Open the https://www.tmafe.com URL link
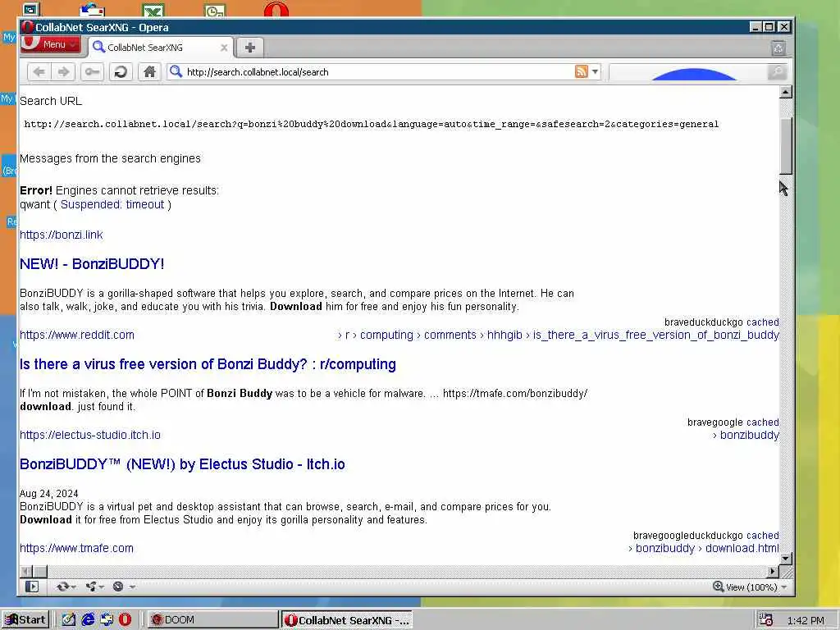The image size is (840, 630). coord(76,548)
